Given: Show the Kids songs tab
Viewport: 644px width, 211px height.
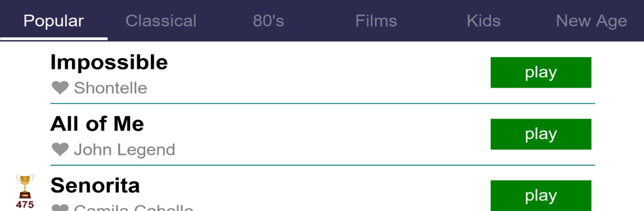Looking at the screenshot, I should (x=483, y=21).
